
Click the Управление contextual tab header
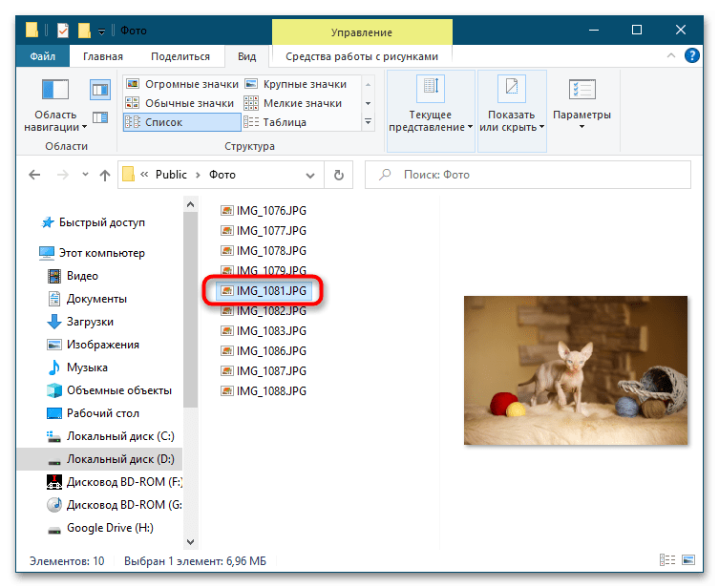point(362,32)
